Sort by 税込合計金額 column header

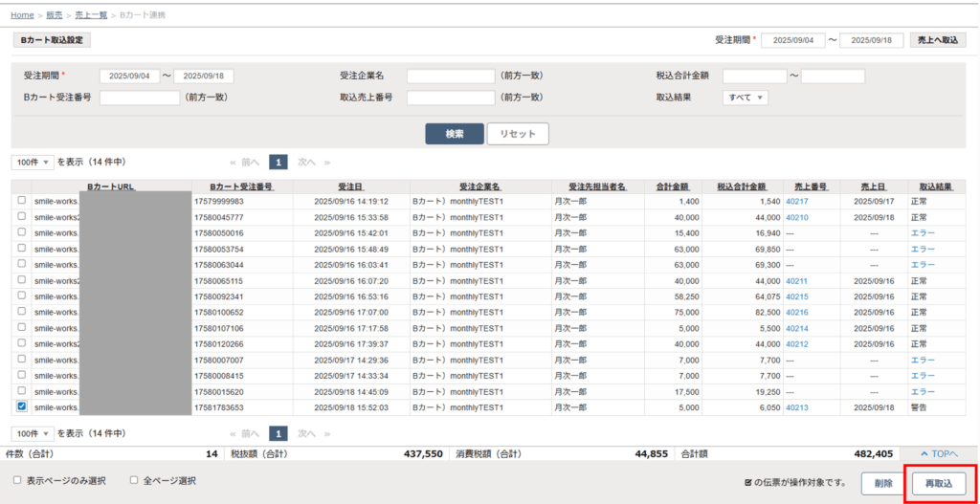point(740,186)
